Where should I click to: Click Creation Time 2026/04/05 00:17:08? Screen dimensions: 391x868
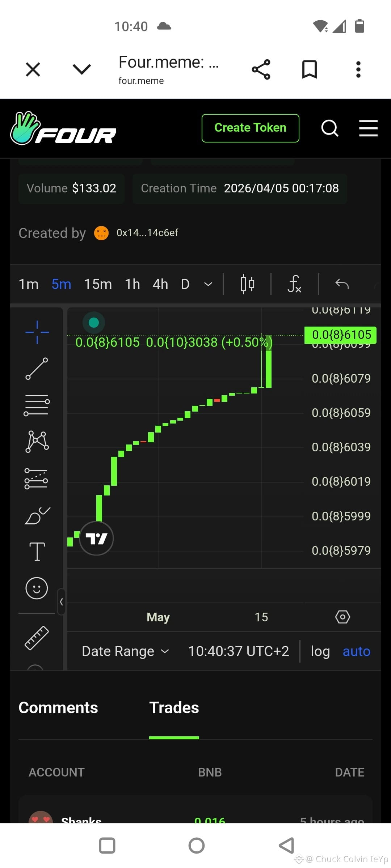coord(240,188)
